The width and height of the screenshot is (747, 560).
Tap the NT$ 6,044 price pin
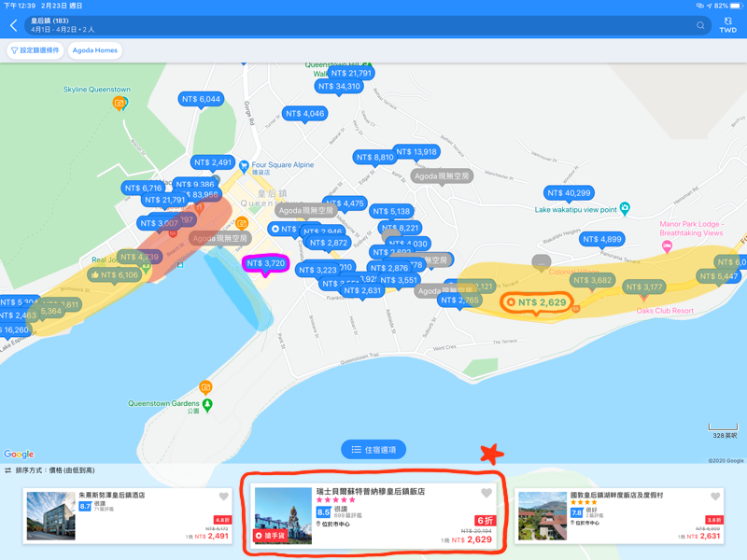tap(202, 99)
